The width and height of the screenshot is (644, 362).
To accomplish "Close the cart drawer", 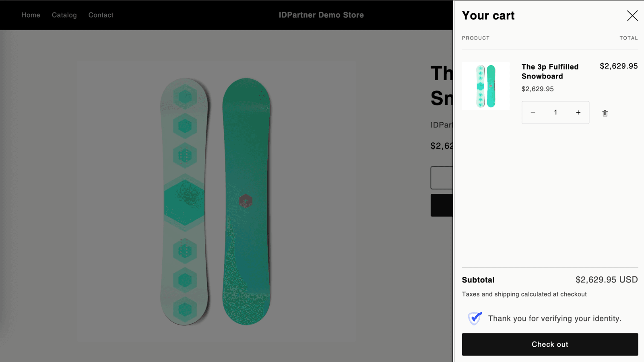I will (632, 16).
